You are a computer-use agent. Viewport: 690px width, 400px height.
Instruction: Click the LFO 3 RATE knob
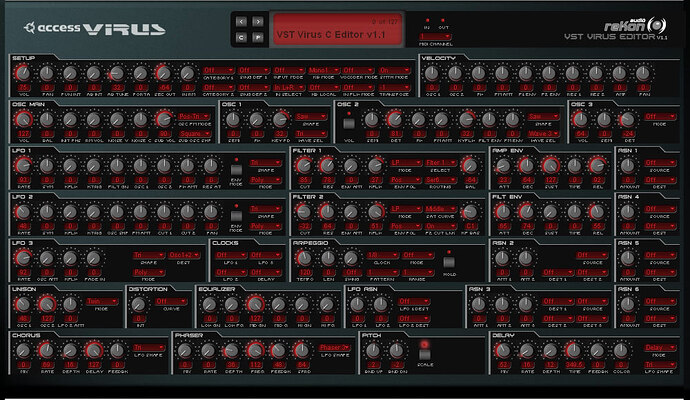pyautogui.click(x=23, y=258)
